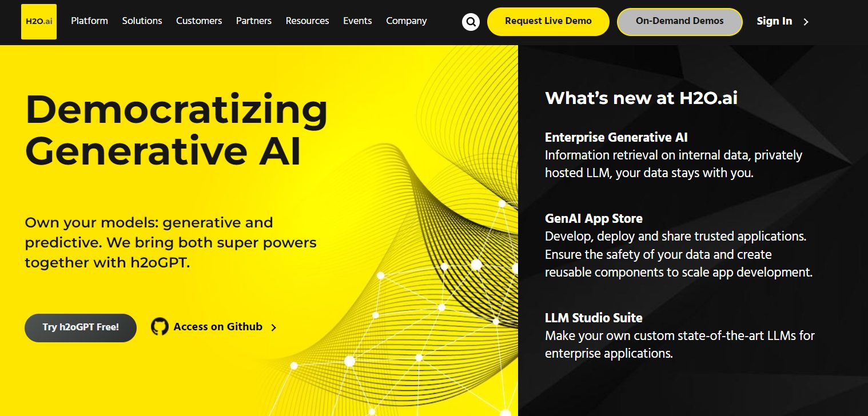Click Request Live Demo button
The height and width of the screenshot is (416, 868).
point(548,22)
